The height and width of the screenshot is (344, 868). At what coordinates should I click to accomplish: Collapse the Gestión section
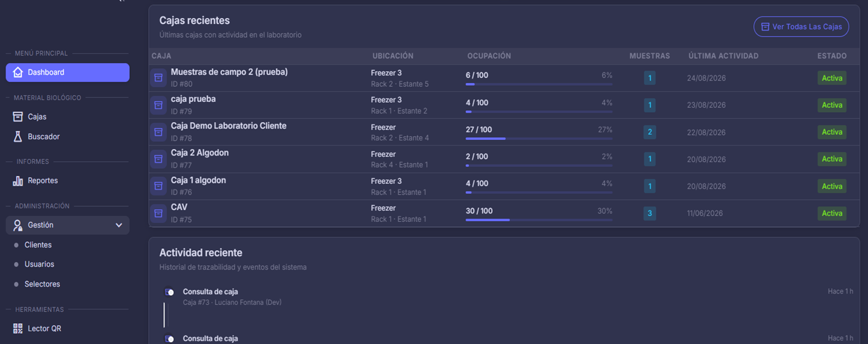[67, 225]
